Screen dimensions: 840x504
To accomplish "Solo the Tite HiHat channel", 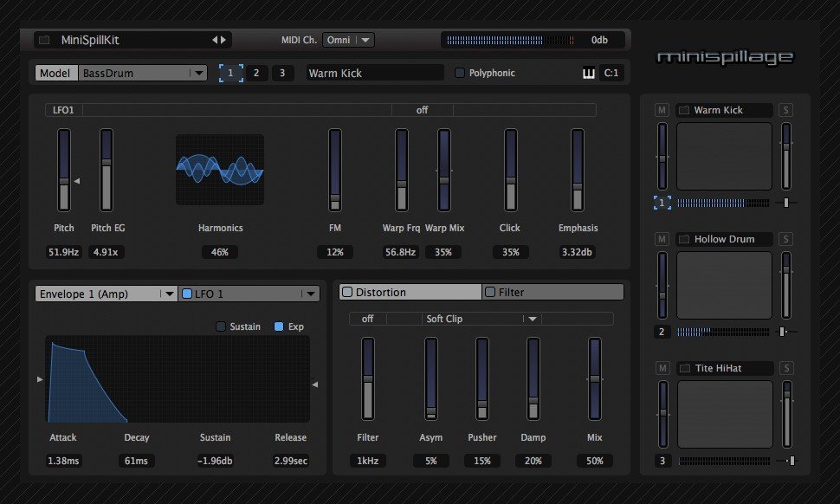I will 786,368.
